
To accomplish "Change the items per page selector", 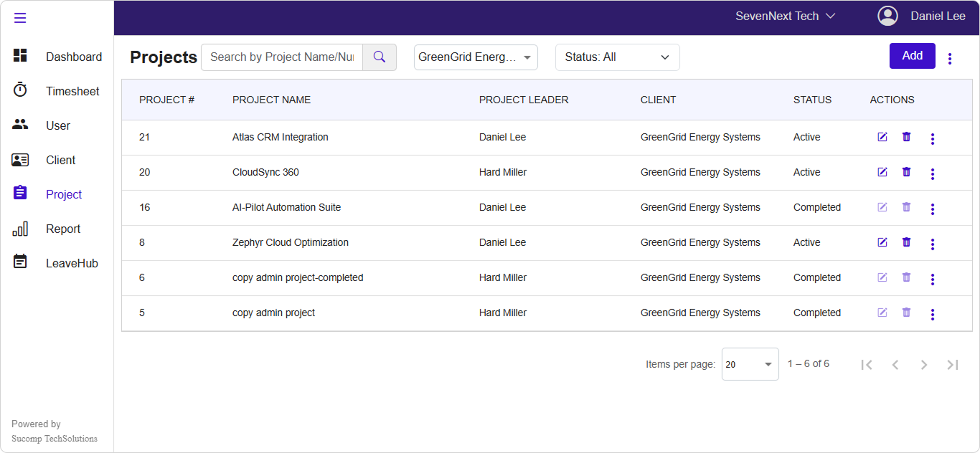I will pyautogui.click(x=750, y=364).
